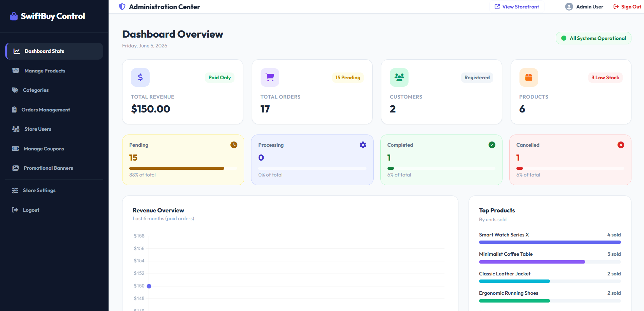Click the Revenue Overview chart title
644x311 pixels.
click(158, 210)
